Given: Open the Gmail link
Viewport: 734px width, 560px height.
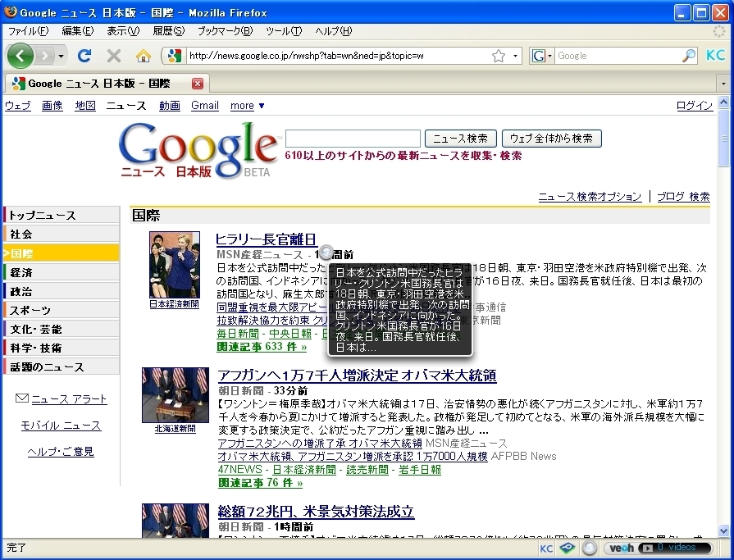Looking at the screenshot, I should coord(204,106).
